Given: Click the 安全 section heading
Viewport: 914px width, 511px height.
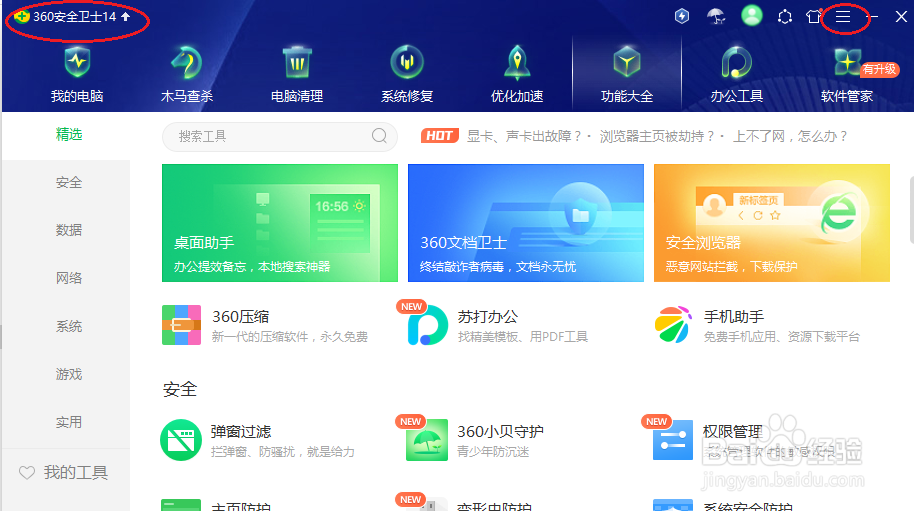Looking at the screenshot, I should (x=180, y=389).
